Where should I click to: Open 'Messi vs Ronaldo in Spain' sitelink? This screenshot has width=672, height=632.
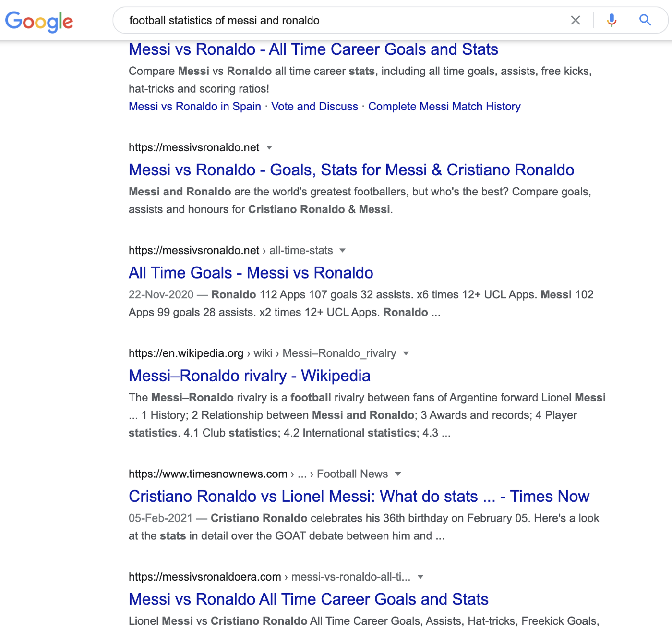(195, 107)
